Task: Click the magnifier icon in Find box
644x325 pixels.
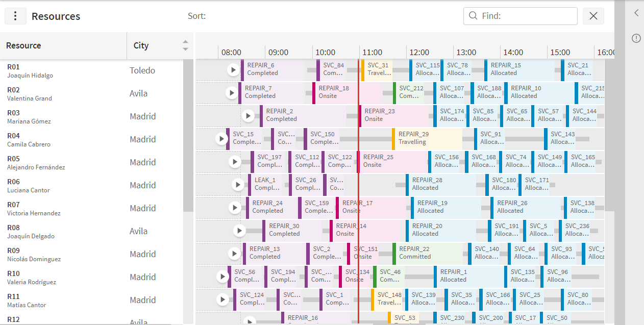Action: point(473,16)
